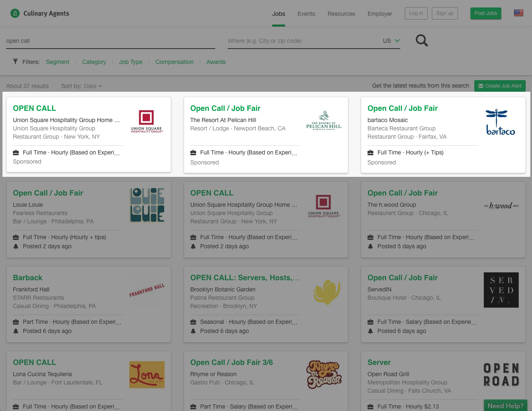The height and width of the screenshot is (411, 532).
Task: Click The Resort At Pelican Hill logo
Action: click(324, 121)
